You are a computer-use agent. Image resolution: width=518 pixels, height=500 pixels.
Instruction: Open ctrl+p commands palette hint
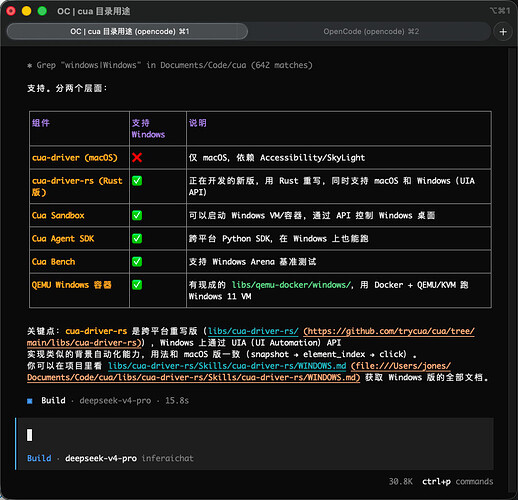tap(458, 482)
